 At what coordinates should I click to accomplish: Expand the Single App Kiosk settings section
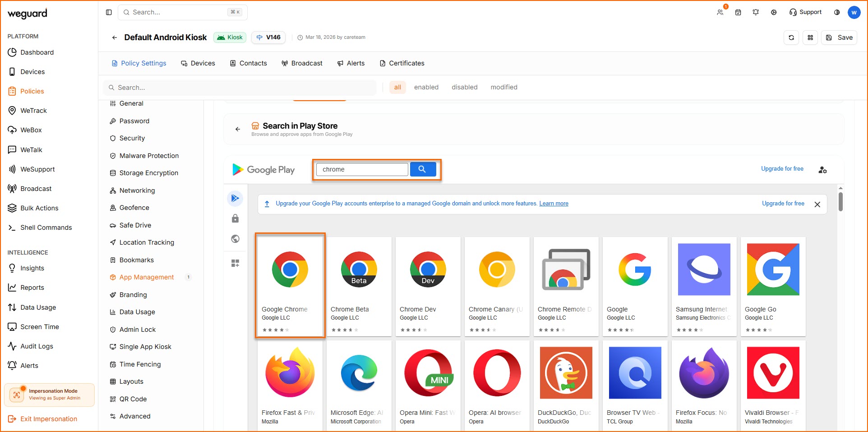click(x=145, y=347)
